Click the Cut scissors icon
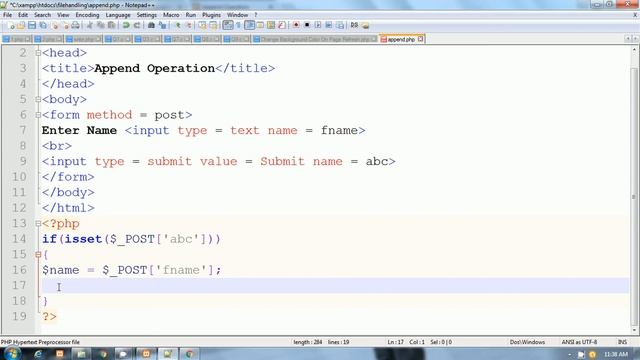Image resolution: width=640 pixels, height=360 pixels. (90, 25)
